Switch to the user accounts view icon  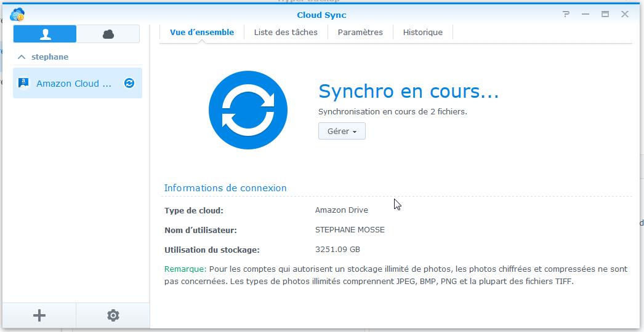(x=45, y=34)
